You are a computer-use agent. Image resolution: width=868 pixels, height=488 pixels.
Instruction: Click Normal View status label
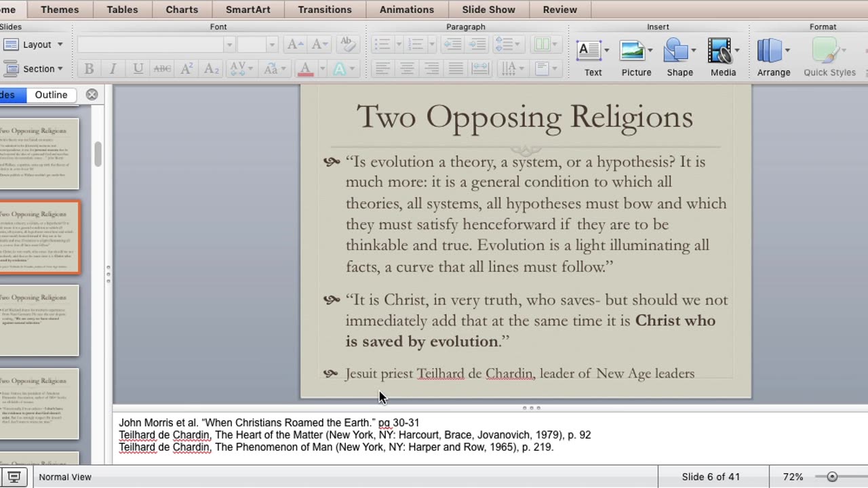[x=65, y=477]
